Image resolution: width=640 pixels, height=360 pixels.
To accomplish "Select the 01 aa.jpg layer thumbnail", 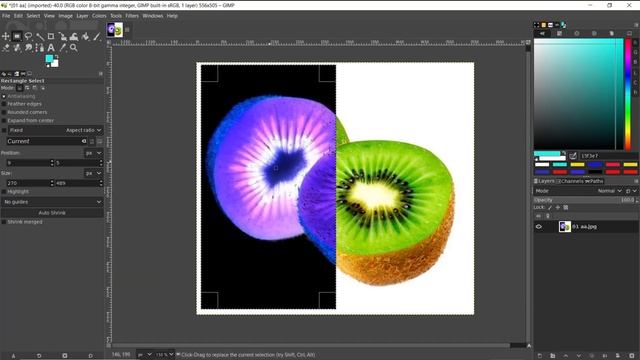I will click(x=564, y=227).
